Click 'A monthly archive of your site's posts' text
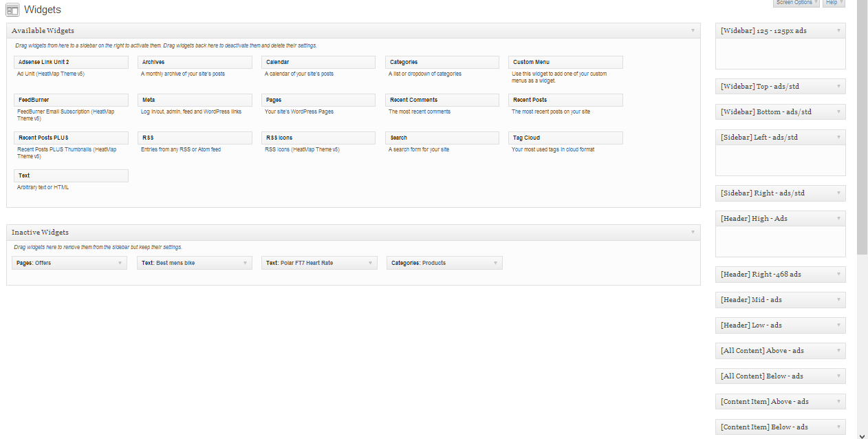Screen dimensions: 868x439 coord(183,74)
